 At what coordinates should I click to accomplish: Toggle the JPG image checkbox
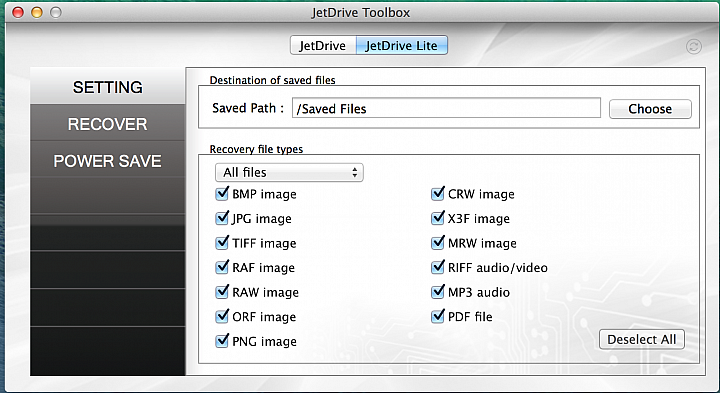222,218
